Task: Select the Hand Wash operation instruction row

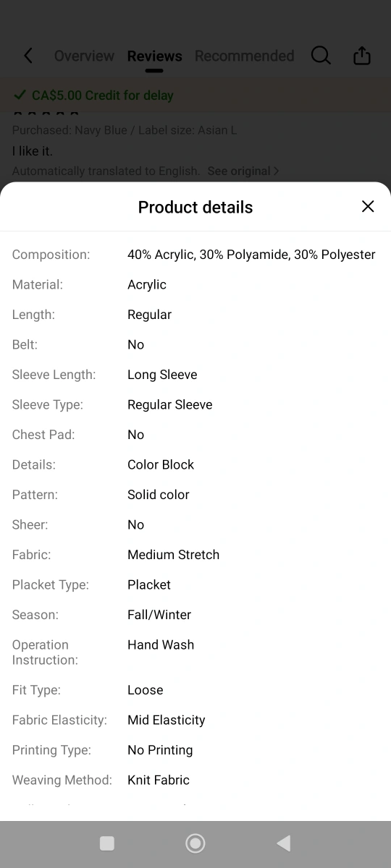Action: (195, 652)
